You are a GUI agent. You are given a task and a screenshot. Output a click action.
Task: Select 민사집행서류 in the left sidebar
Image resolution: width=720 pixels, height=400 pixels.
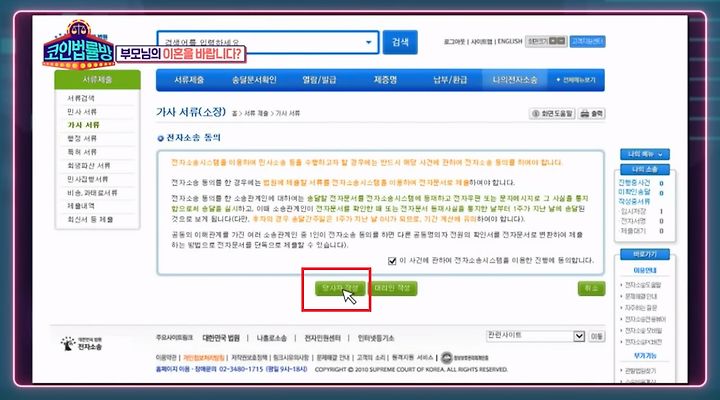tap(88, 179)
